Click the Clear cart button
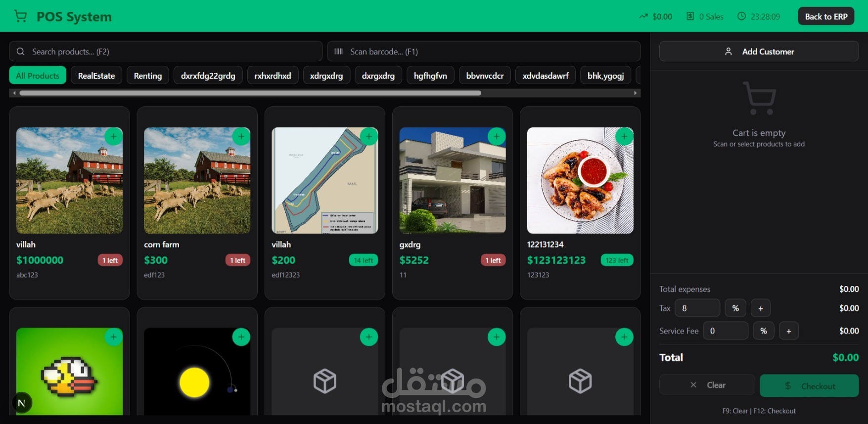The height and width of the screenshot is (424, 868). 707,385
